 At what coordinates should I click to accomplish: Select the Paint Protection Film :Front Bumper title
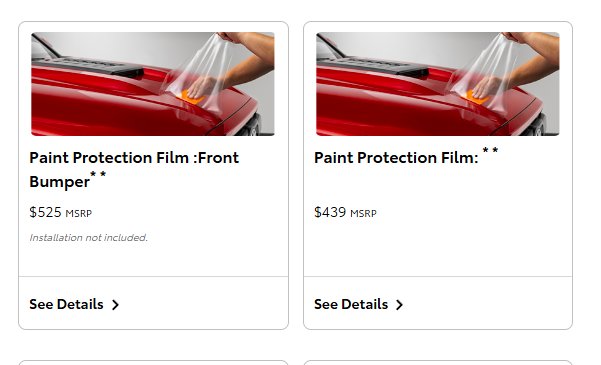click(134, 169)
